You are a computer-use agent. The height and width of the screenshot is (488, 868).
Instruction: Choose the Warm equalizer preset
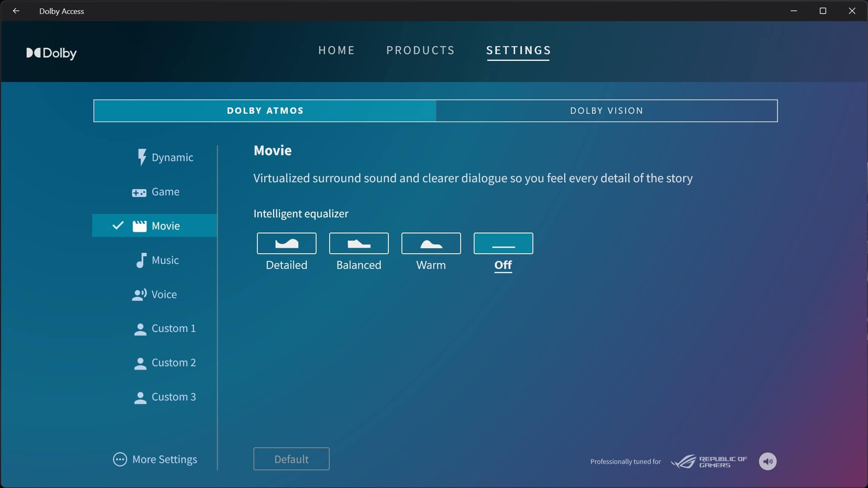click(x=431, y=243)
